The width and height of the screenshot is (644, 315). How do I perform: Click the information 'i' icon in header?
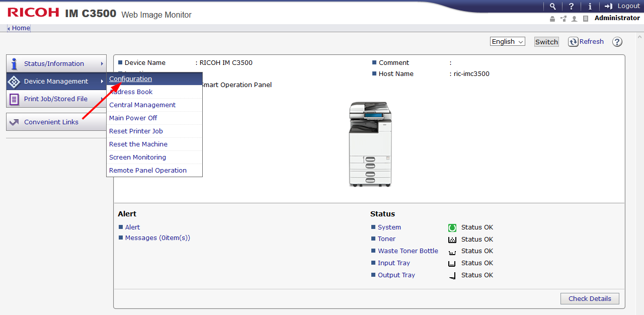[590, 6]
